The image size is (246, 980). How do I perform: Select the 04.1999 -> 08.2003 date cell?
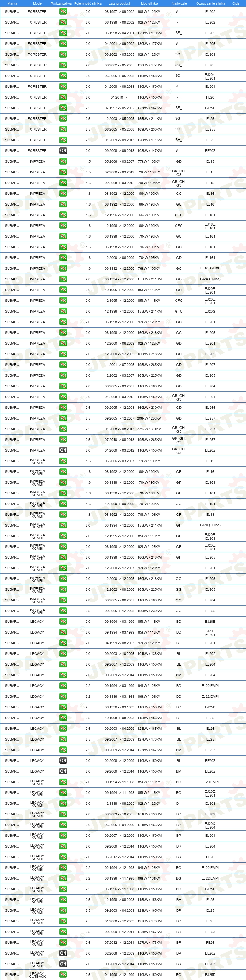click(120, 643)
